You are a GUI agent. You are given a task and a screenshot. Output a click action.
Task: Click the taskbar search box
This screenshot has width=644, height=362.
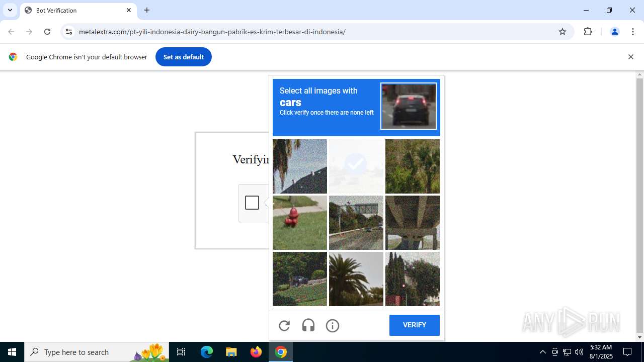(97, 352)
